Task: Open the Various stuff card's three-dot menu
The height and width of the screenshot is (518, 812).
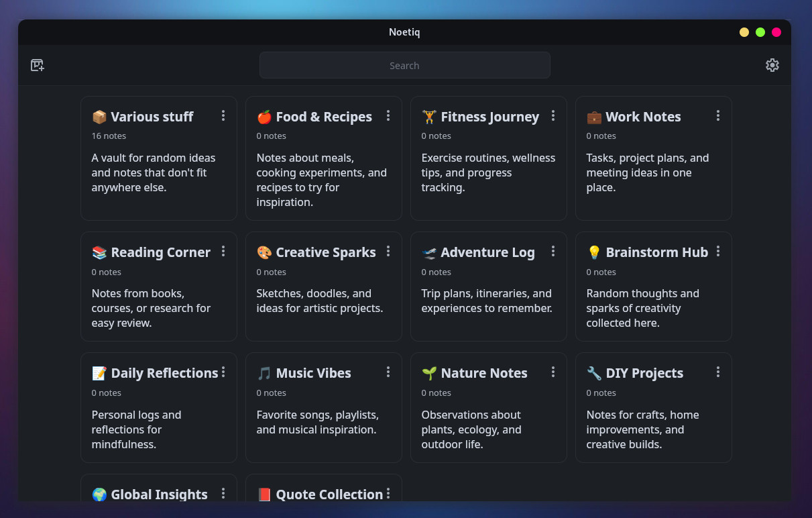Action: 223,116
